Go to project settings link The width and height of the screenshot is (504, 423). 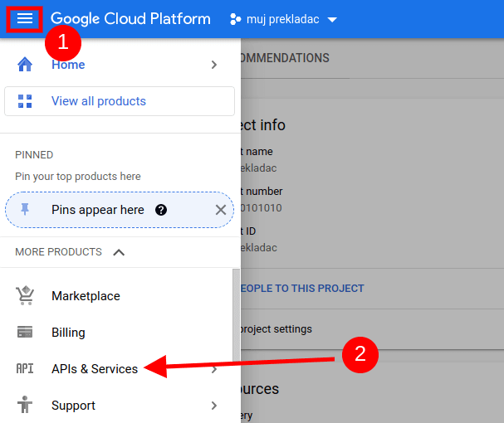276,329
